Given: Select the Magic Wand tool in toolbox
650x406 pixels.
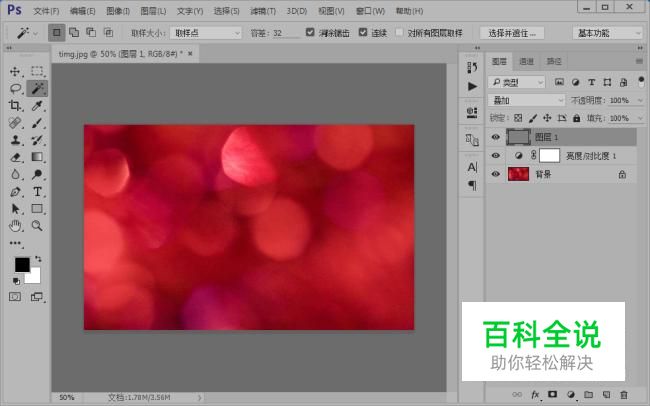Looking at the screenshot, I should click(37, 88).
